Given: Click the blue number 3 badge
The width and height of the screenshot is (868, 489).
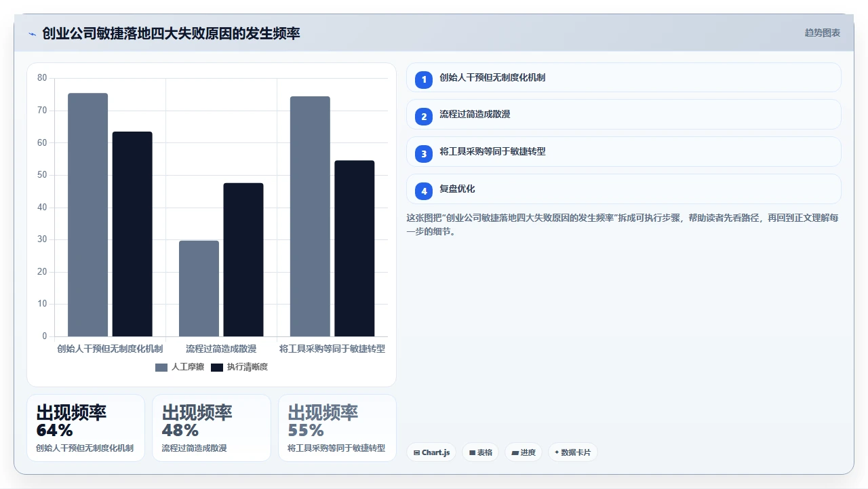Looking at the screenshot, I should click(424, 154).
